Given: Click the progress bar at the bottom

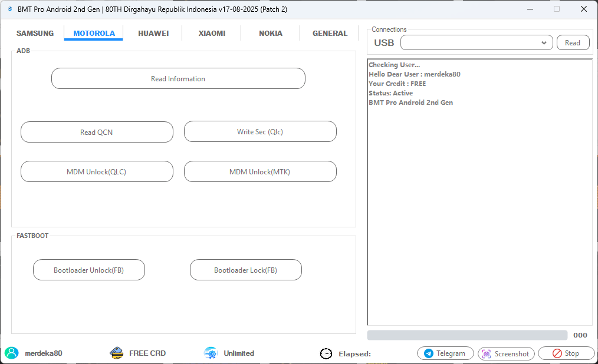Looking at the screenshot, I should [466, 335].
